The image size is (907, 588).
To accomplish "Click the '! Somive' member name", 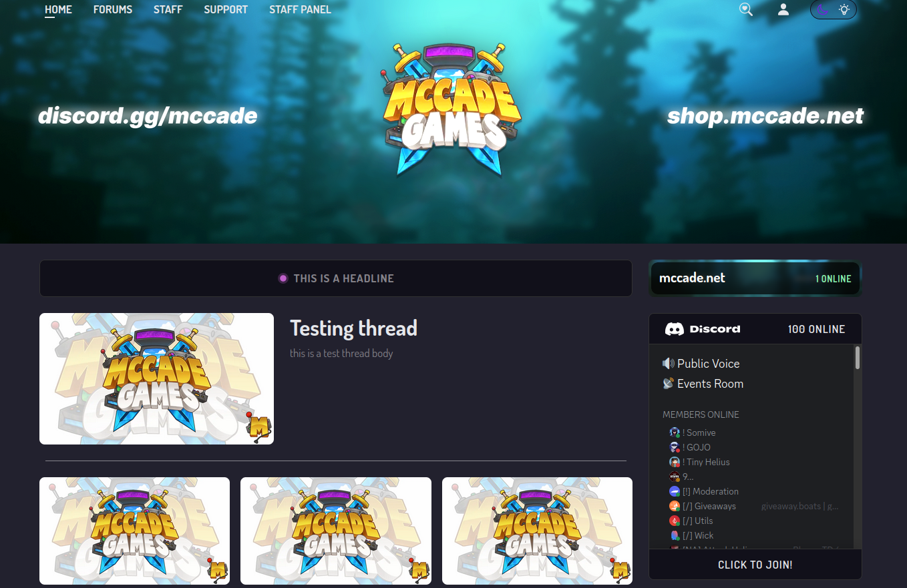I will [x=699, y=432].
